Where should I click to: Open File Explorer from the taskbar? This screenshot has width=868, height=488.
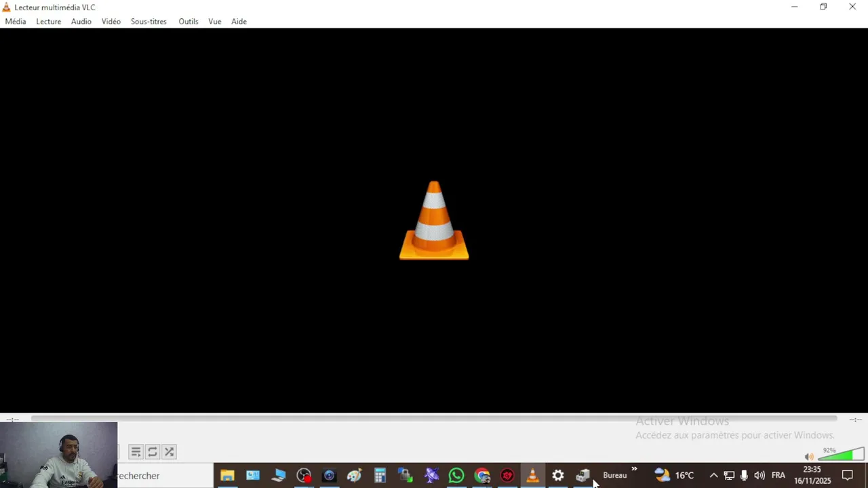pos(227,476)
